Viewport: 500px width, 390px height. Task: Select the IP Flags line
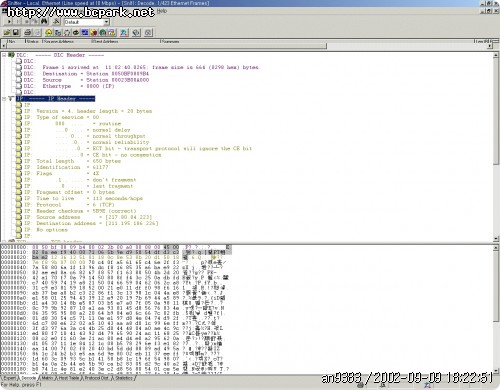pyautogui.click(x=61, y=173)
